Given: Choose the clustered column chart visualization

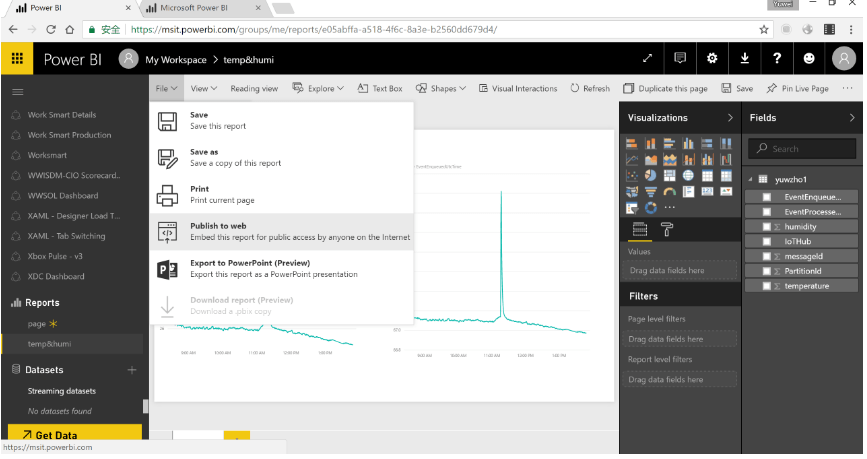Looking at the screenshot, I should coord(688,144).
